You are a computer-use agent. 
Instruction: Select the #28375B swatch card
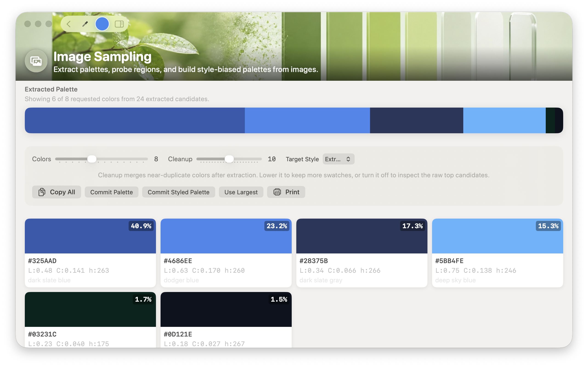[x=362, y=253]
